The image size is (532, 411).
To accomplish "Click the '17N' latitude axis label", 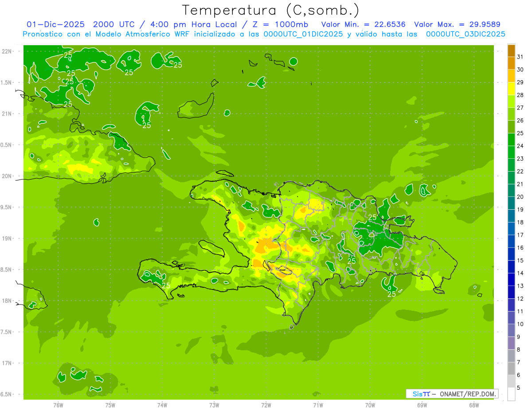I will pyautogui.click(x=7, y=363).
